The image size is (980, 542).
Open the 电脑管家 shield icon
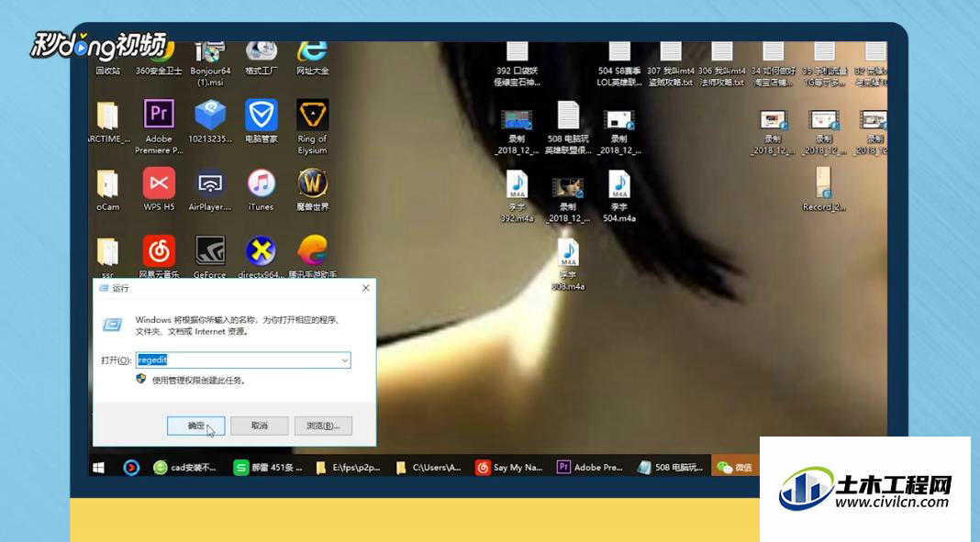(x=261, y=121)
